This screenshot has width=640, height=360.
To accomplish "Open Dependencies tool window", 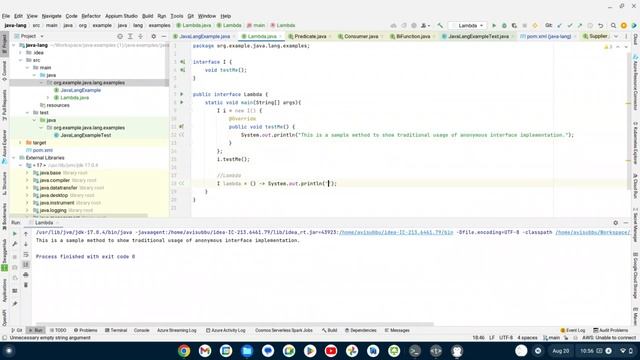I will click(361, 330).
